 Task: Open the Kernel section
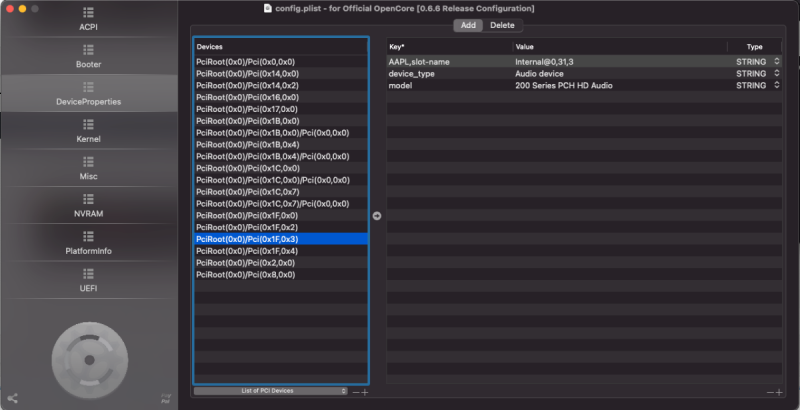pos(88,131)
